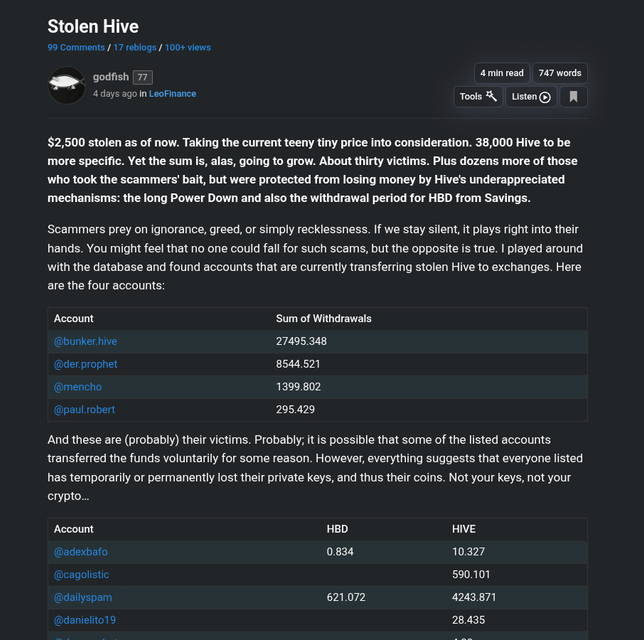Open @bunker.hive account link

pos(85,341)
